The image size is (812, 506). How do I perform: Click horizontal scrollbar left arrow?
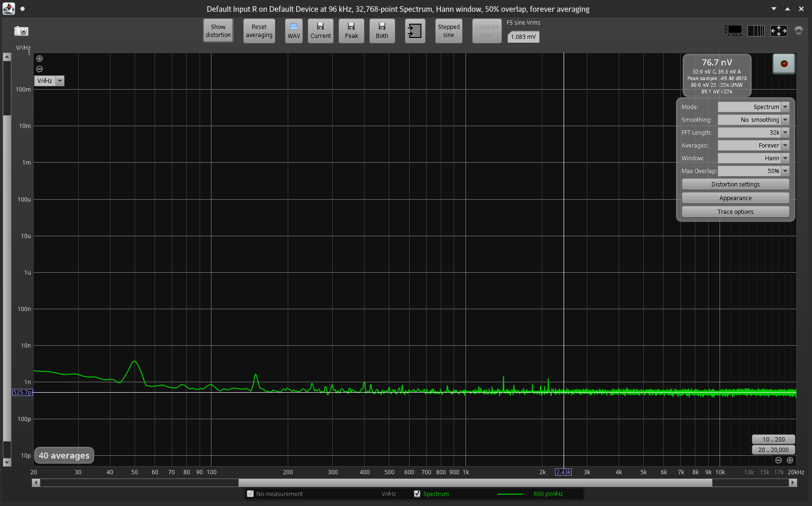(36, 483)
